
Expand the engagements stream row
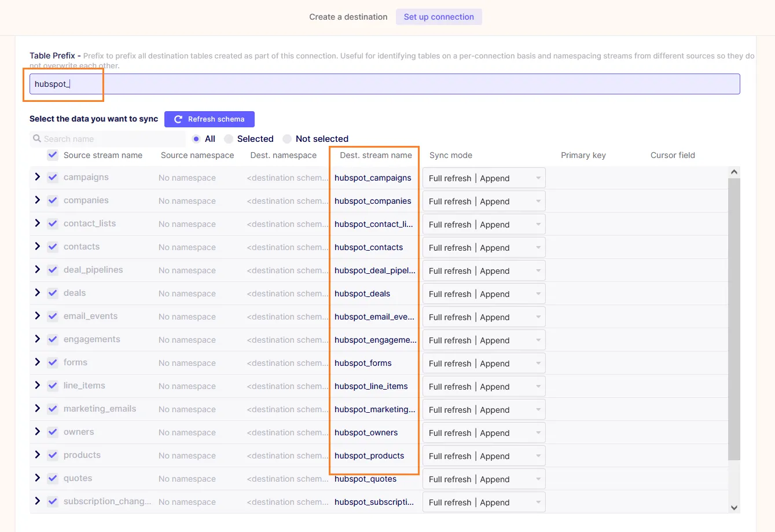tap(38, 339)
